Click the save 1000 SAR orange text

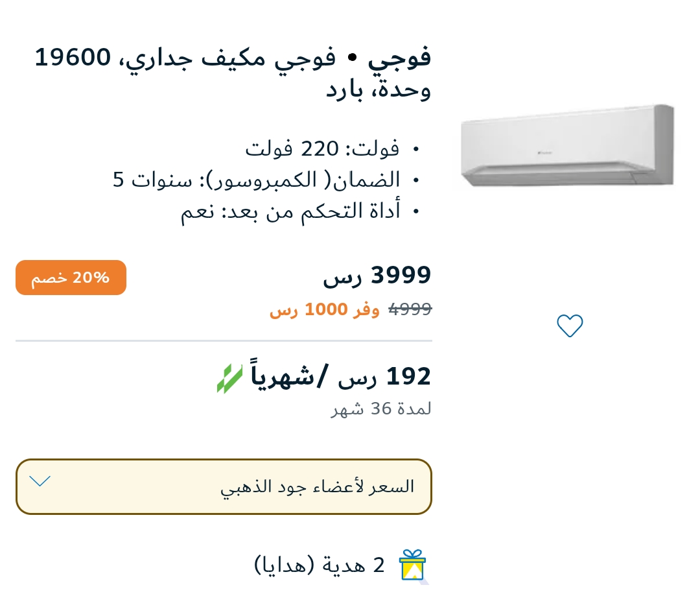(x=325, y=309)
